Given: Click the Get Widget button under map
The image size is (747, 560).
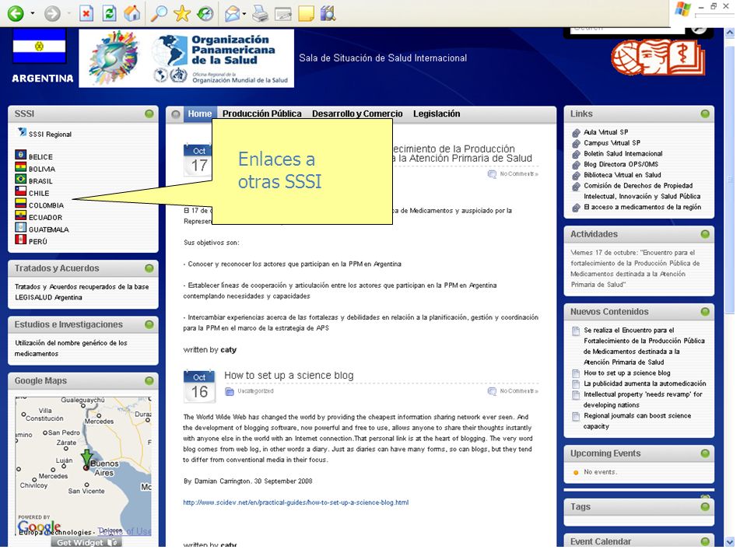Looking at the screenshot, I should click(86, 542).
